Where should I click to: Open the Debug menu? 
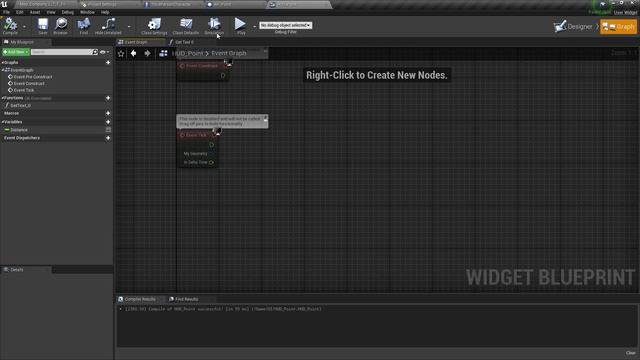pyautogui.click(x=68, y=12)
